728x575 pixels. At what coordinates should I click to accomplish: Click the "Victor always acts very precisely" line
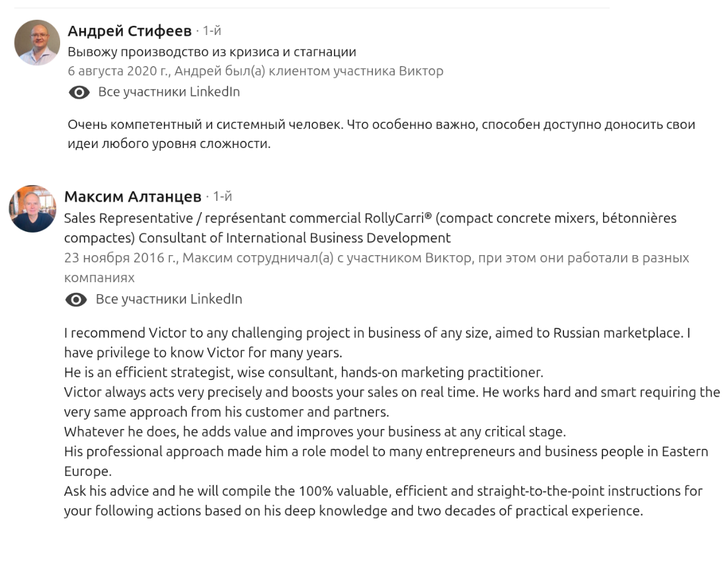[x=391, y=393]
